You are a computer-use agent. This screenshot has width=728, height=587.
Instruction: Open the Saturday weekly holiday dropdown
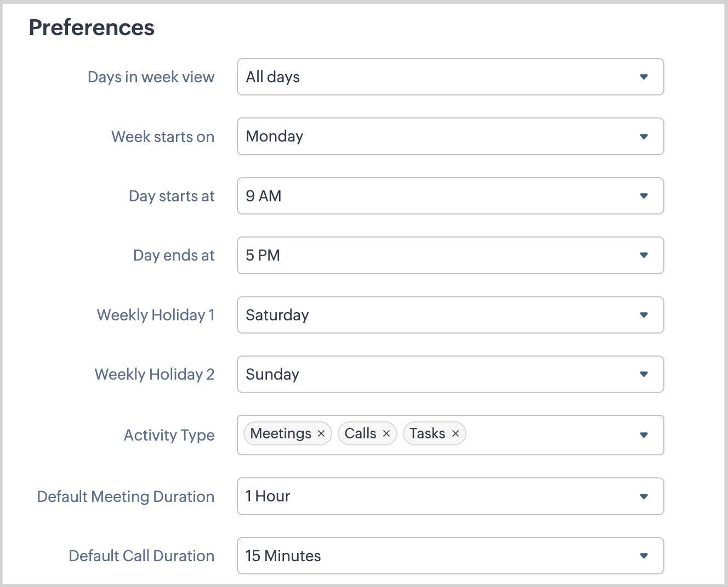[x=439, y=315]
